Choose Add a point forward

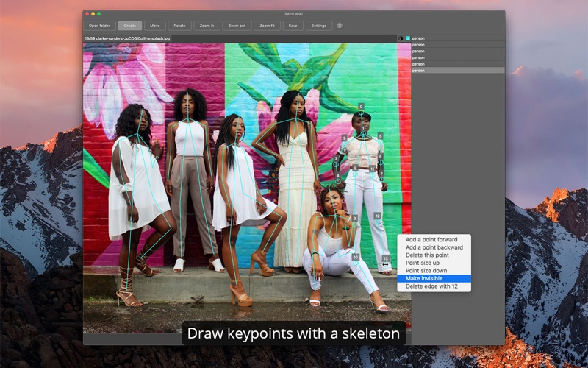tap(431, 239)
